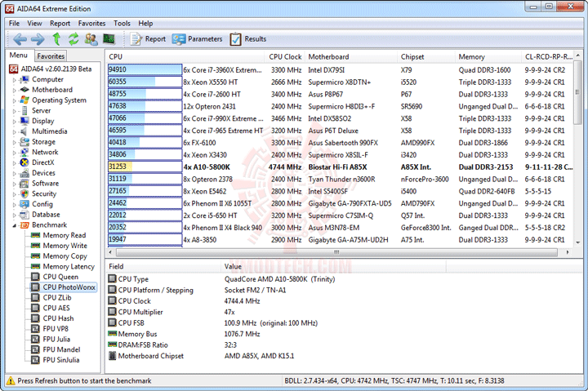Expand the Display tree node
Screen dimensions: 588x391
[x=14, y=122]
